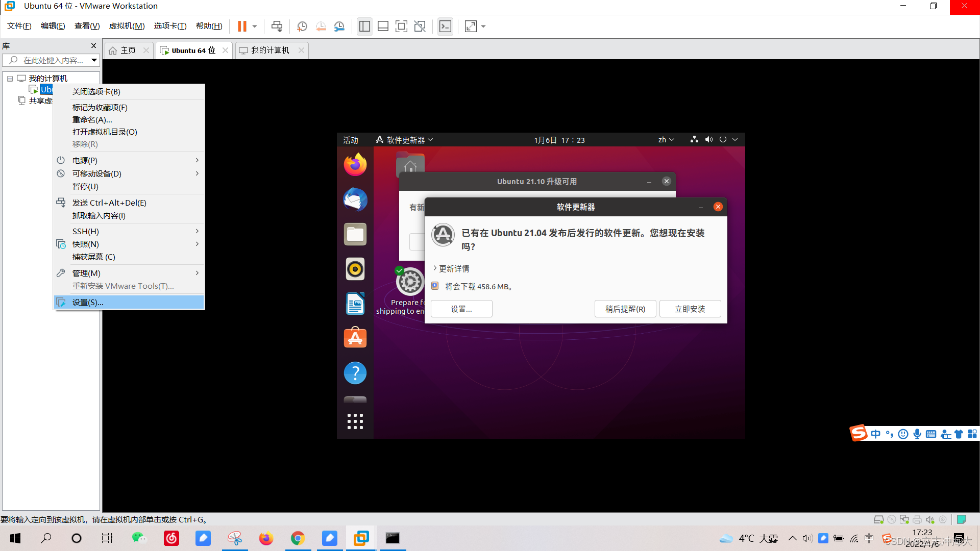Switch to the My Computer tab
980x551 pixels.
coord(269,50)
